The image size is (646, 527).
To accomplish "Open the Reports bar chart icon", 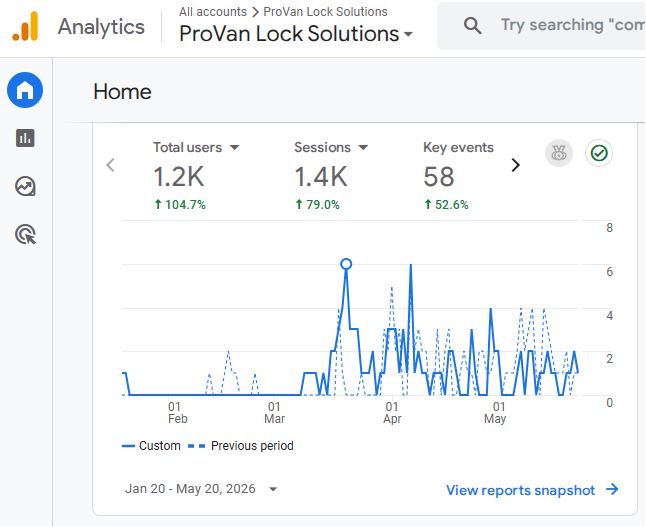I will [25, 138].
